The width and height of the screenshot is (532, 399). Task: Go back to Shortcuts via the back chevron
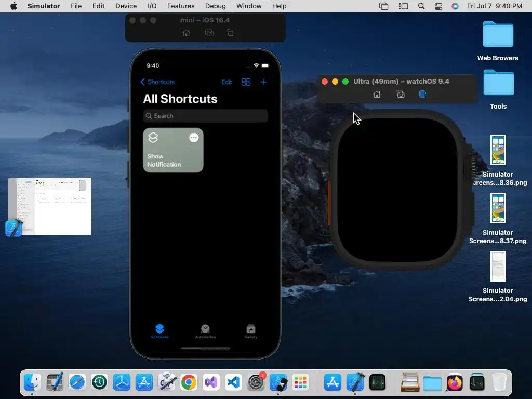157,82
